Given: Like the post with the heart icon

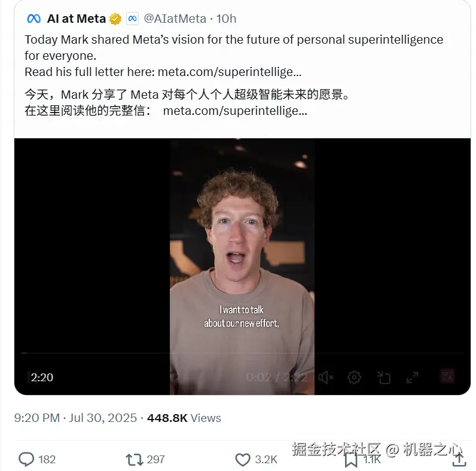Looking at the screenshot, I should pos(243,460).
